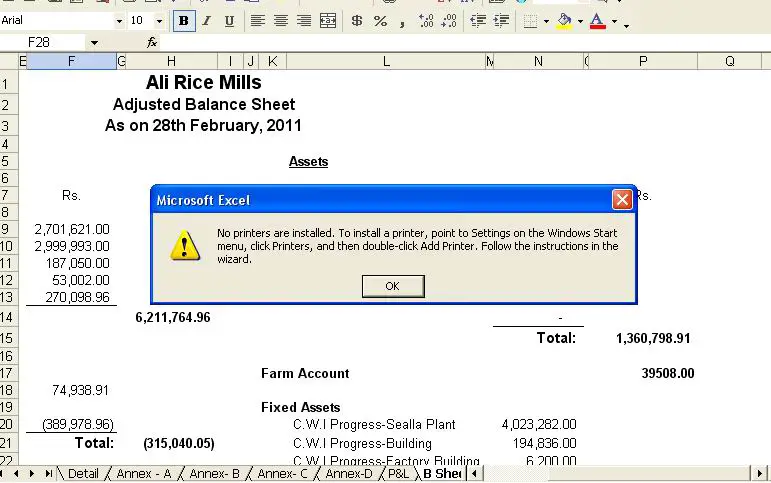Switch to the Annex- C sheet tab

[282, 474]
